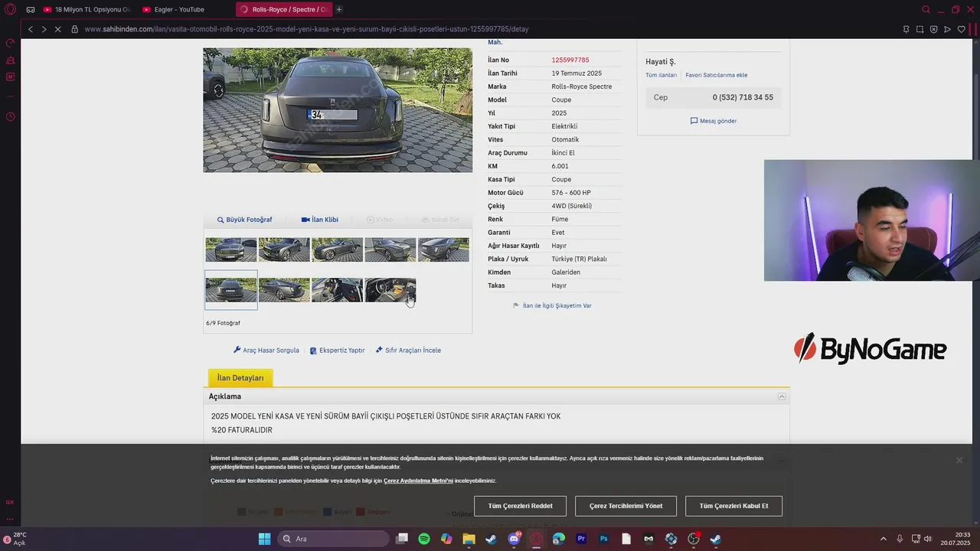Take a snapshot with the capture icon
The width and height of the screenshot is (980, 551).
(920, 29)
